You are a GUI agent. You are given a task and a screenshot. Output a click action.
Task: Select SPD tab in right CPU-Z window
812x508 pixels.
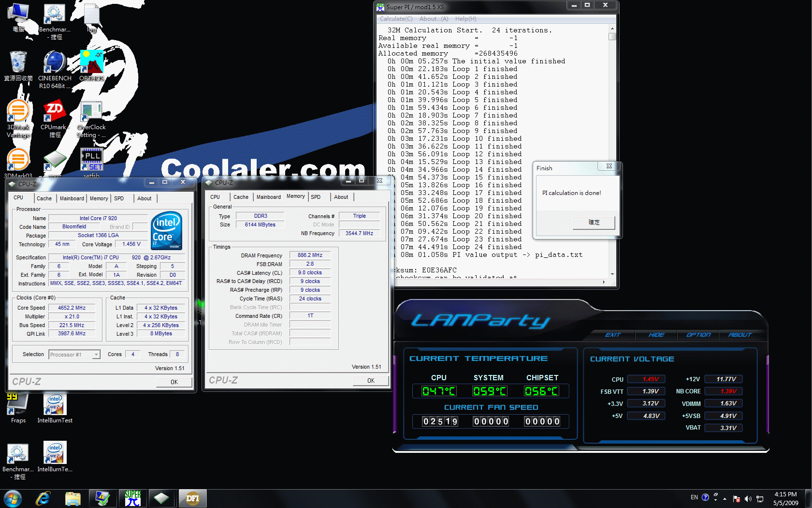tap(316, 197)
